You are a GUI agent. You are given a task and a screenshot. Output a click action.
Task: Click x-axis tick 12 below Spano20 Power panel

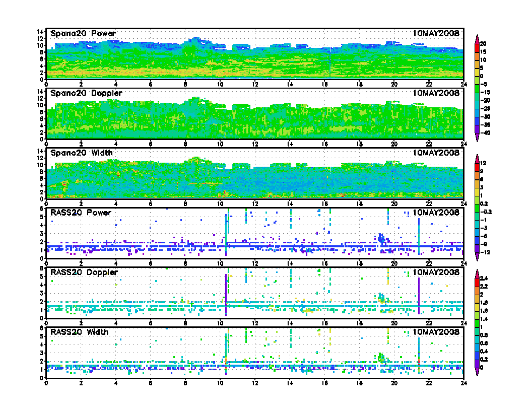(x=255, y=85)
